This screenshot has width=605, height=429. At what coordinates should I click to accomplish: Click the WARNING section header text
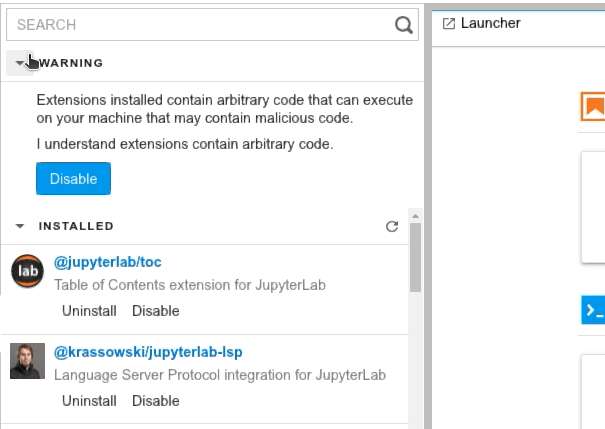(71, 63)
